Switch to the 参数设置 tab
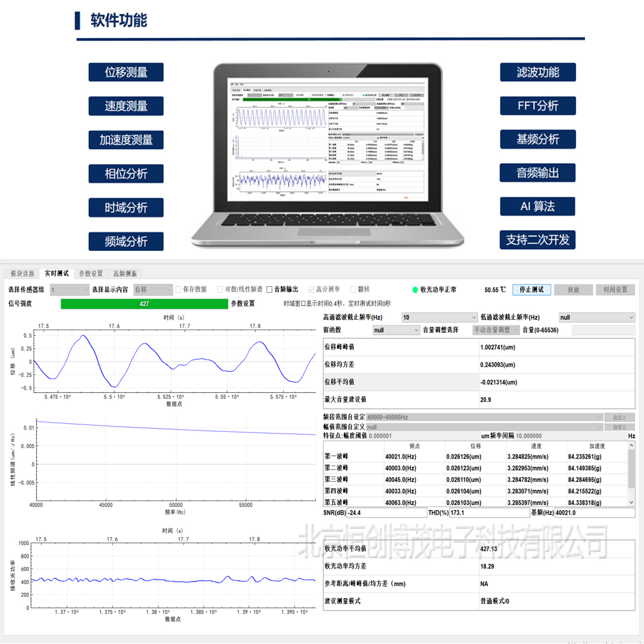 [91, 274]
